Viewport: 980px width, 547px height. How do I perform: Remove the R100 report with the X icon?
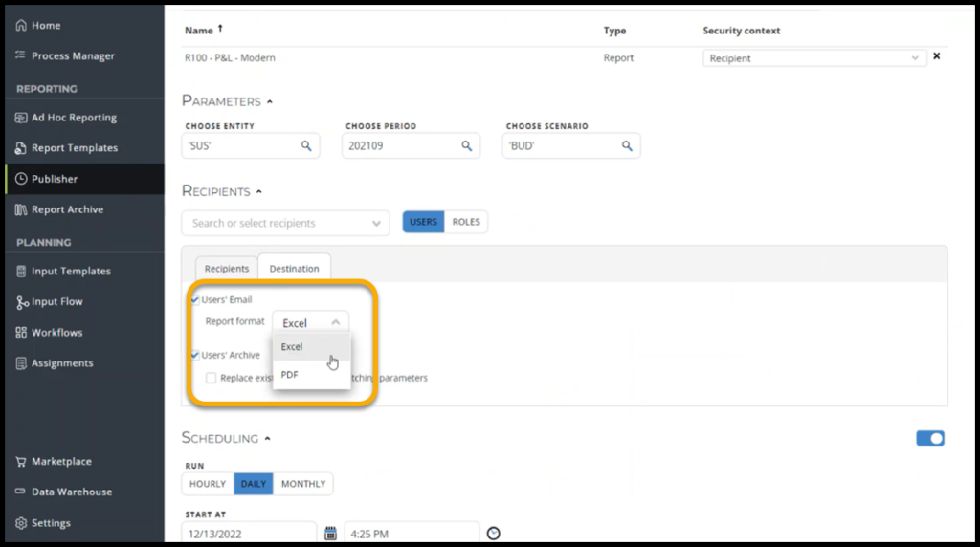pyautogui.click(x=937, y=56)
